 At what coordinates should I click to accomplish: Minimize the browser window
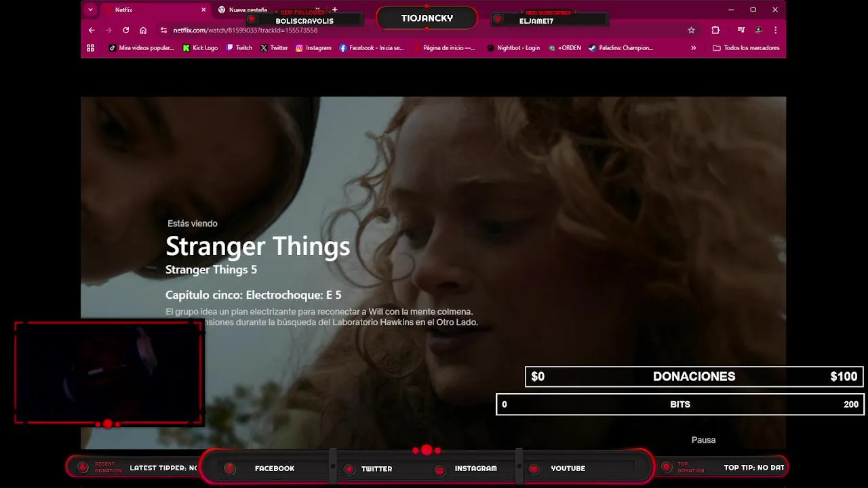click(730, 9)
